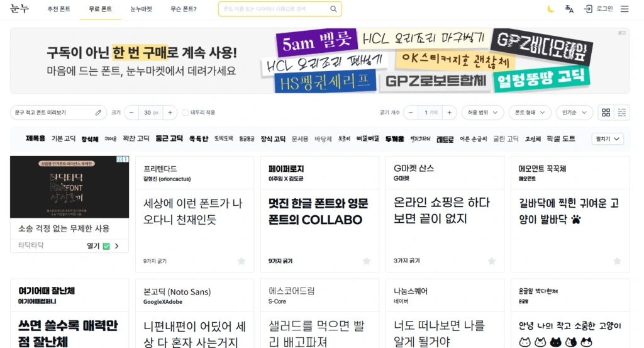The width and height of the screenshot is (644, 348).
Task: Open the 프리텐다드 font title
Action: click(x=160, y=169)
